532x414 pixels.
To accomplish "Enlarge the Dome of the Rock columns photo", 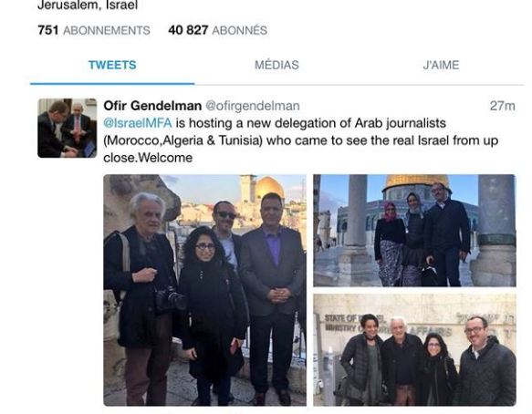I will point(414,231).
